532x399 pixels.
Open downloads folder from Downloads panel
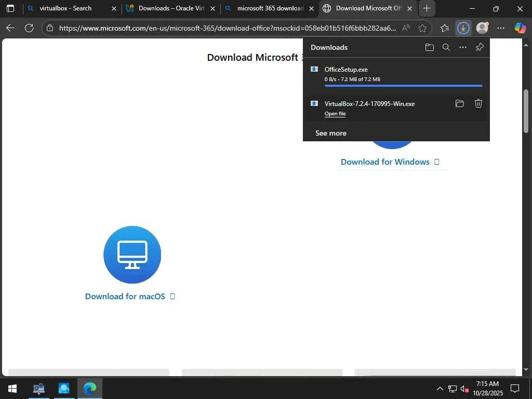coord(430,47)
